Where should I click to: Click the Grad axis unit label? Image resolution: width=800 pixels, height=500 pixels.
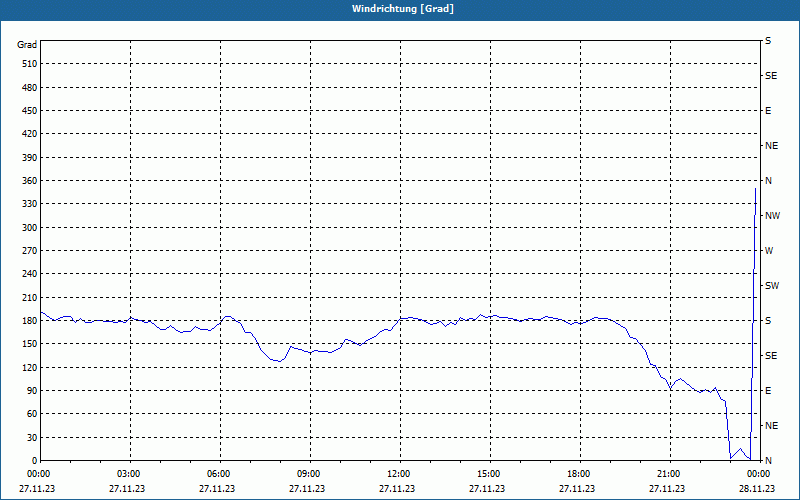coord(27,45)
